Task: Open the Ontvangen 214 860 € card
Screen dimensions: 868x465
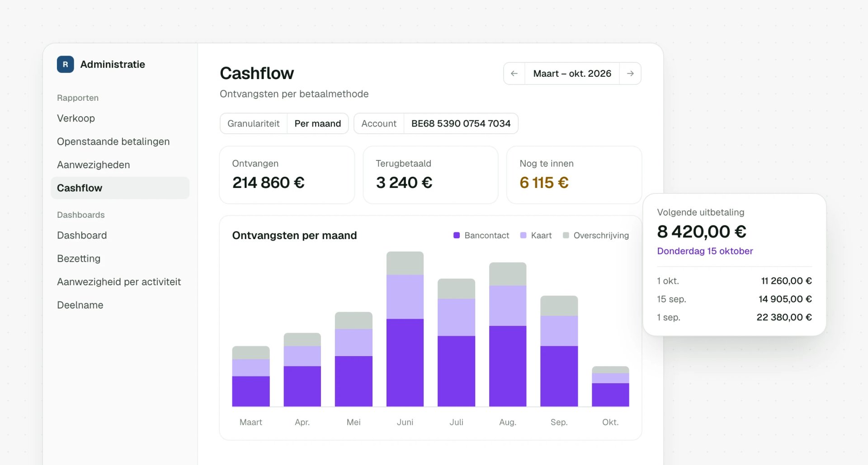Action: point(287,175)
